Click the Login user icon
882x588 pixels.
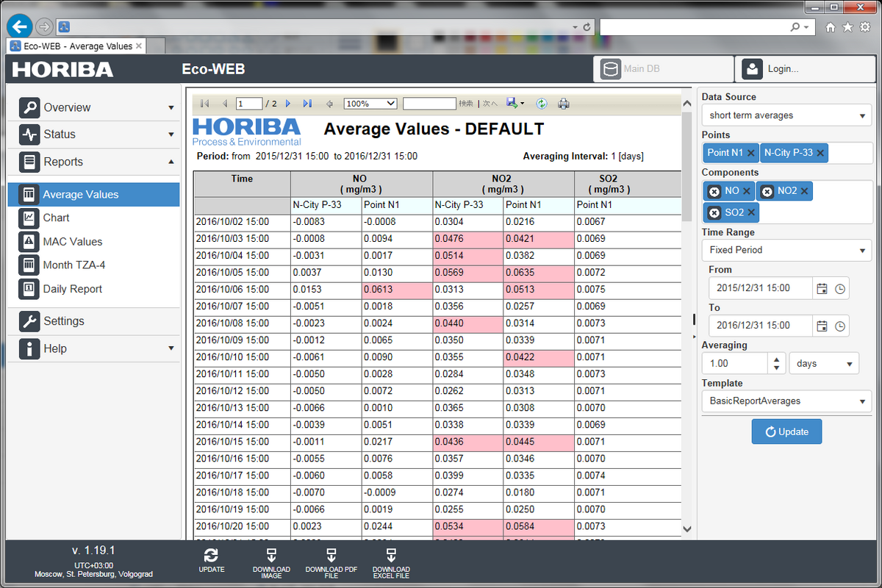point(752,69)
